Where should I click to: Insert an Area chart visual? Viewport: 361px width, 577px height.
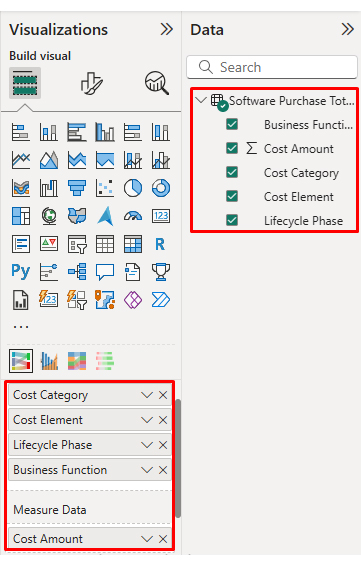(x=49, y=160)
